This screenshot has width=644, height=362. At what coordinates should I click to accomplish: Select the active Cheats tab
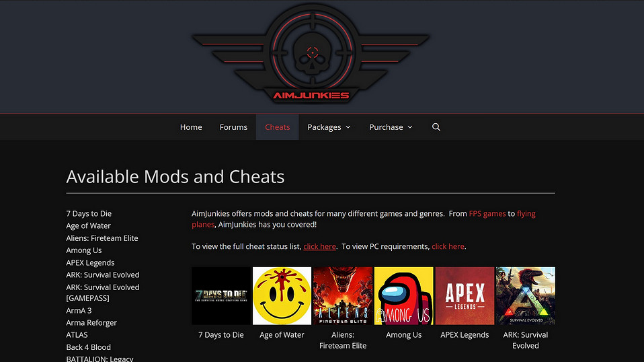point(277,127)
